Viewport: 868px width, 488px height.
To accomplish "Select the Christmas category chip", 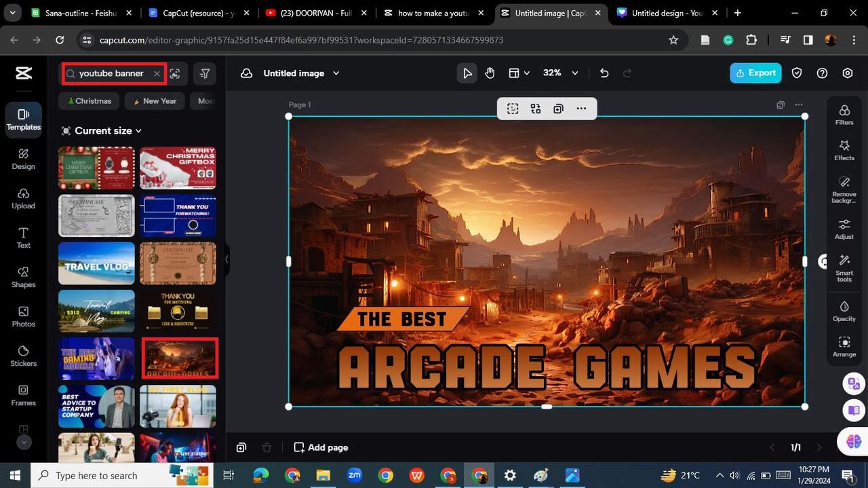I will [89, 101].
